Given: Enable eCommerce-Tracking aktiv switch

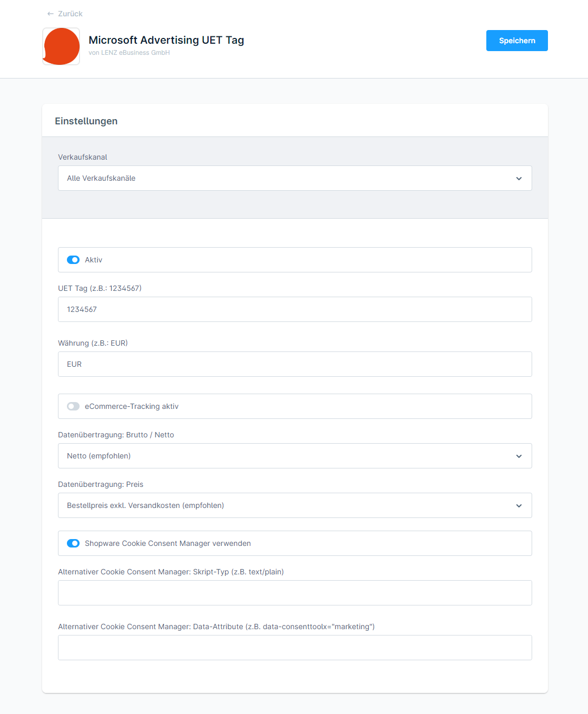Looking at the screenshot, I should pyautogui.click(x=73, y=406).
